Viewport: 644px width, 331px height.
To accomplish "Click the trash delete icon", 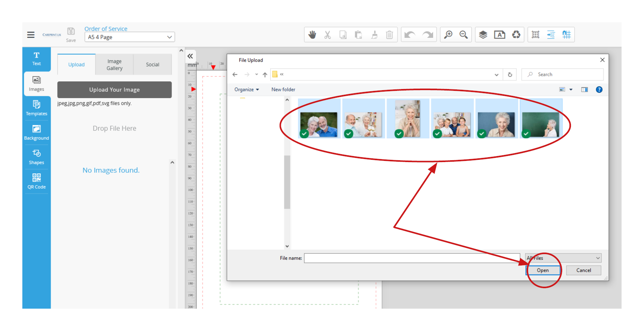I will click(389, 35).
